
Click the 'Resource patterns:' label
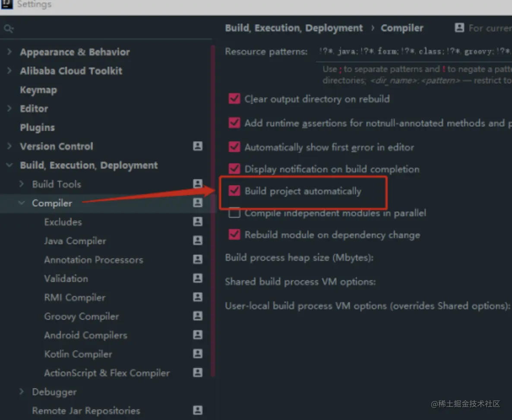tap(266, 51)
